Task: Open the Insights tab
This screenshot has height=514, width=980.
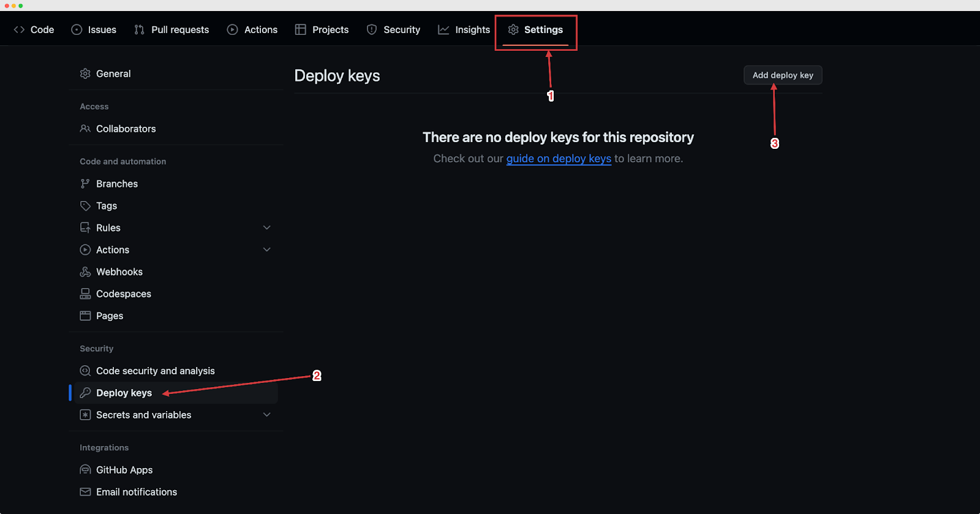Action: [464, 29]
